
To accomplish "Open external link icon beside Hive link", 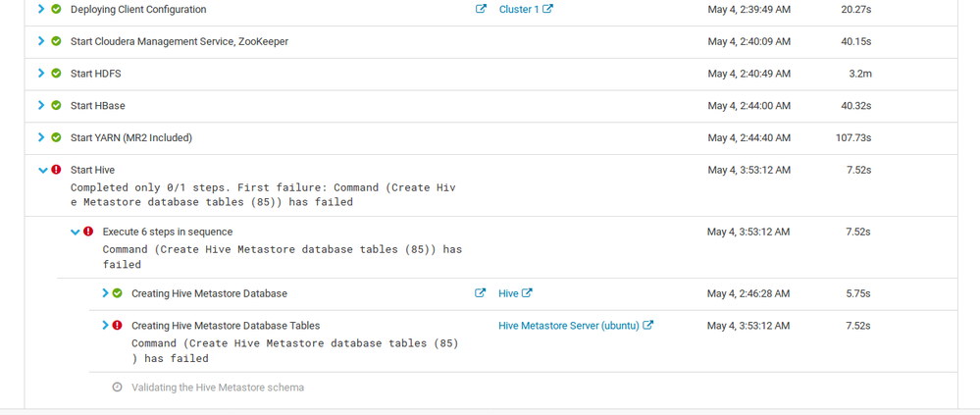I will coord(528,293).
